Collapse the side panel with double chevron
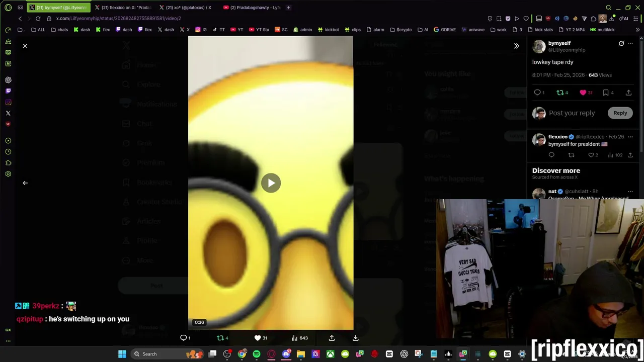The image size is (644, 362). coord(516,46)
